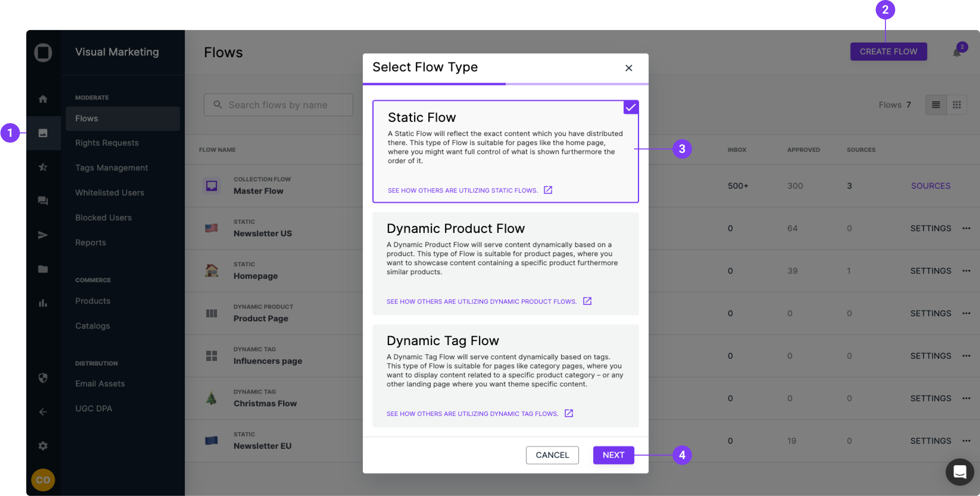Open more options for Christmas Flow row
Viewport: 980px width, 496px height.
tap(966, 398)
